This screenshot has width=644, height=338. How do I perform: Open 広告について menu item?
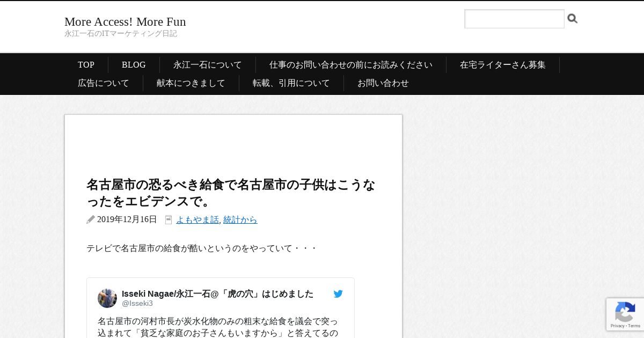(104, 83)
